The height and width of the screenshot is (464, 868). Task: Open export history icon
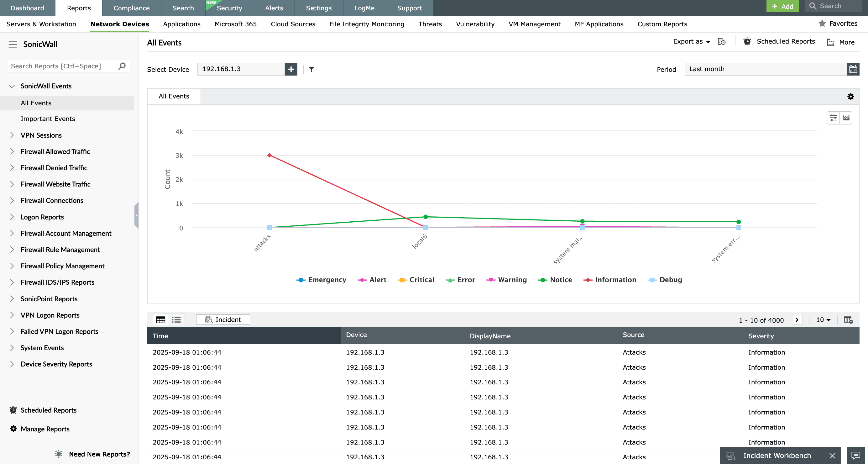pos(721,42)
